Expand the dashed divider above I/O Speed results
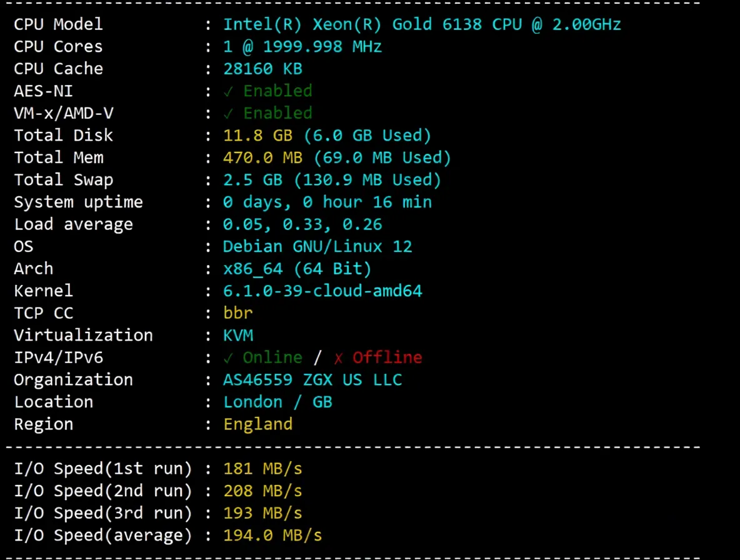Viewport: 740px width, 560px height. point(350,446)
